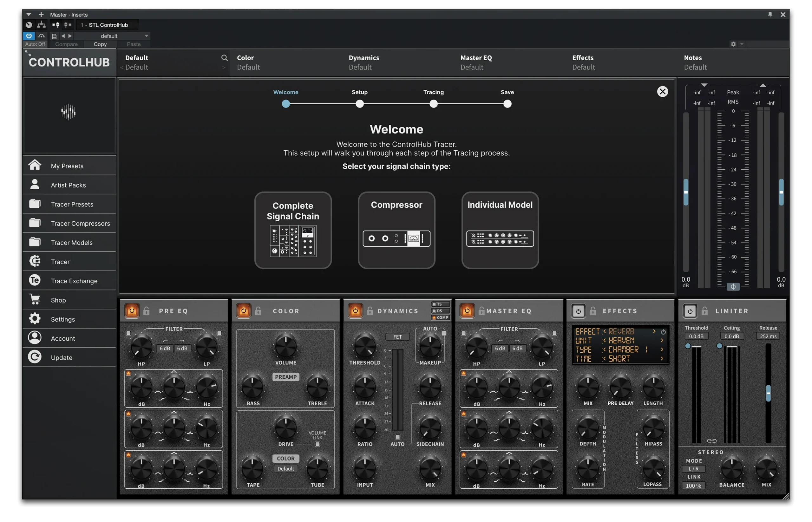Image resolution: width=812 pixels, height=522 pixels.
Task: Click the search magnifier beside Default preset
Action: coord(225,58)
